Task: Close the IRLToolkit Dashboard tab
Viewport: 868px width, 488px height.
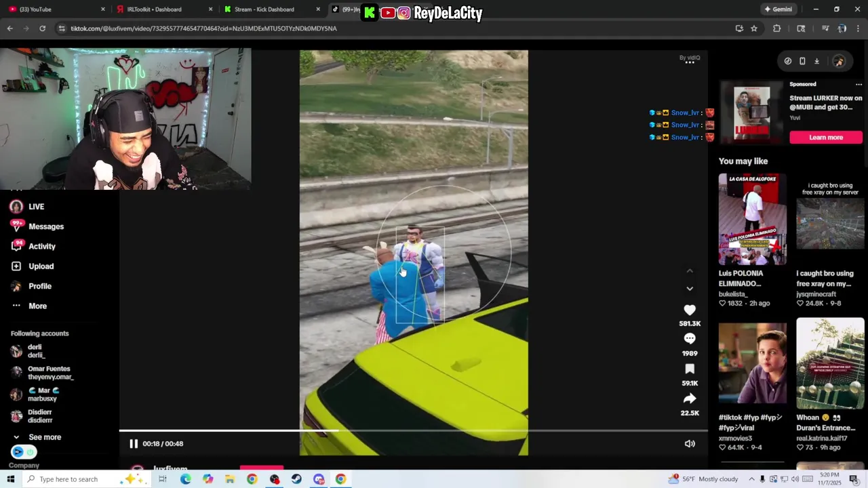Action: (x=210, y=9)
